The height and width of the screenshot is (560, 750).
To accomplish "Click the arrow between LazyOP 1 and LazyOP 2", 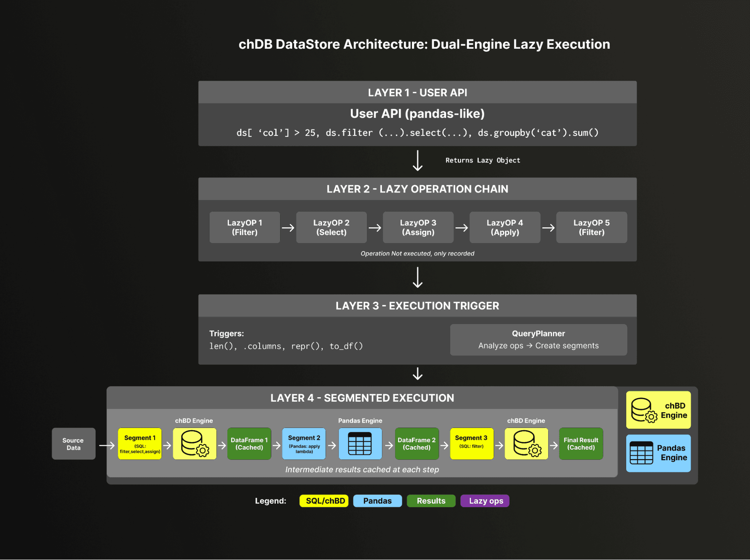I will 288,228.
